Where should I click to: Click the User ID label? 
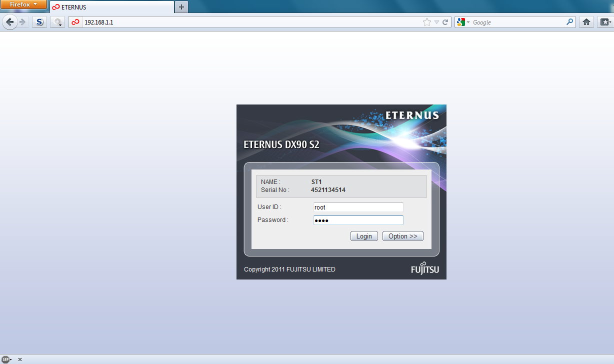click(269, 207)
